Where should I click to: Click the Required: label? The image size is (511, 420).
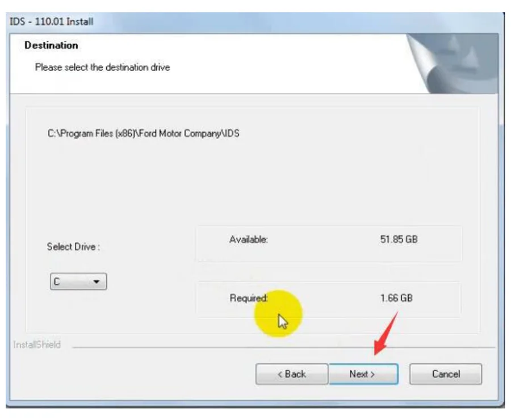(x=249, y=298)
